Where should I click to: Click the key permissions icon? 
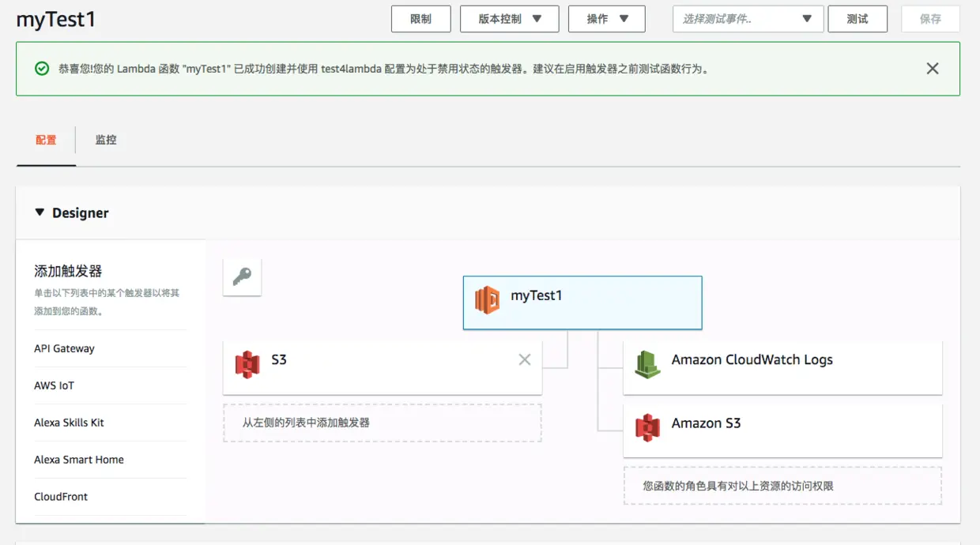[242, 276]
